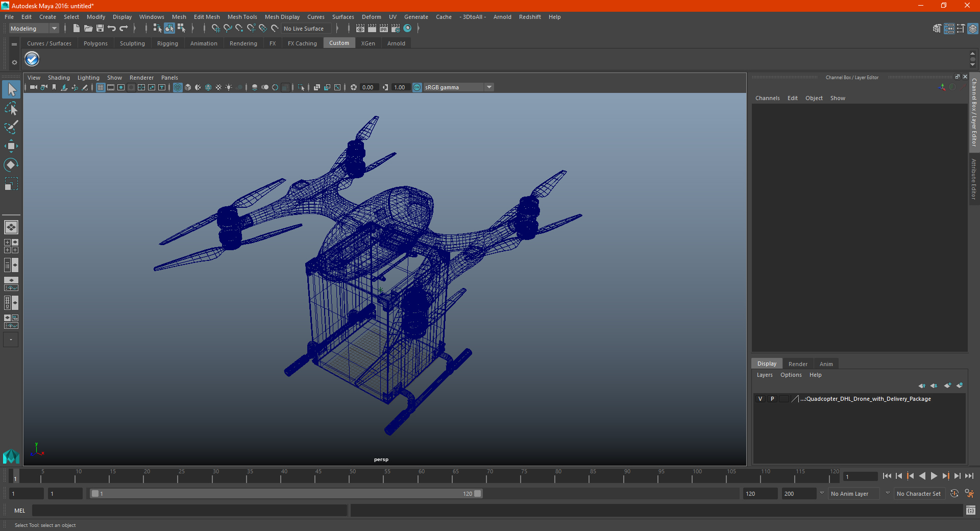Play the animation backwards
Image resolution: width=980 pixels, height=531 pixels.
pyautogui.click(x=922, y=476)
